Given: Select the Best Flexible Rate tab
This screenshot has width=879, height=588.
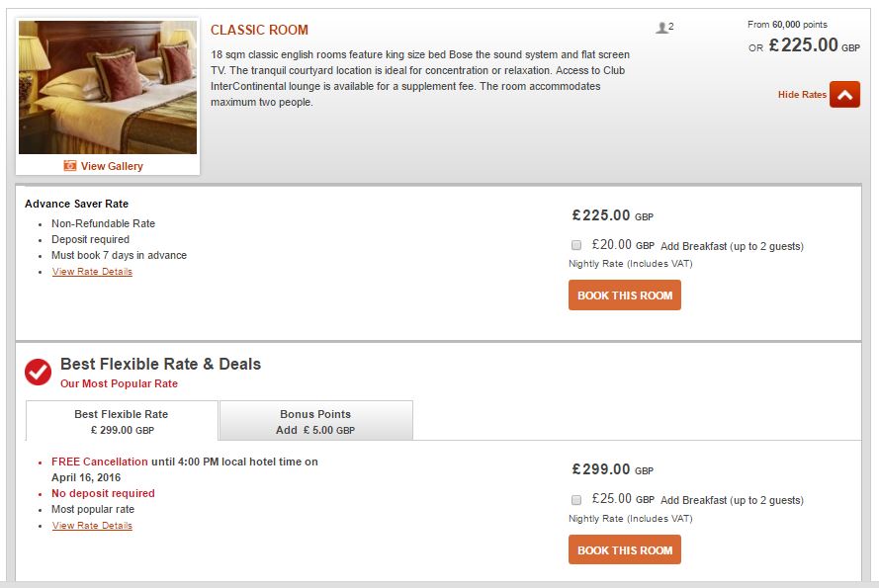Looking at the screenshot, I should (x=122, y=421).
